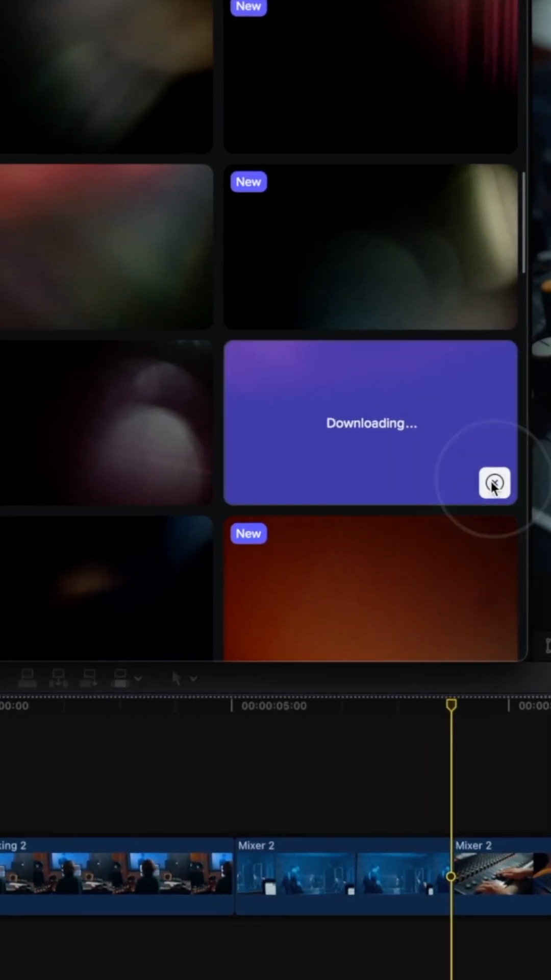551x980 pixels.
Task: Click the keyframe dot on playhead at clip
Action: 451,876
